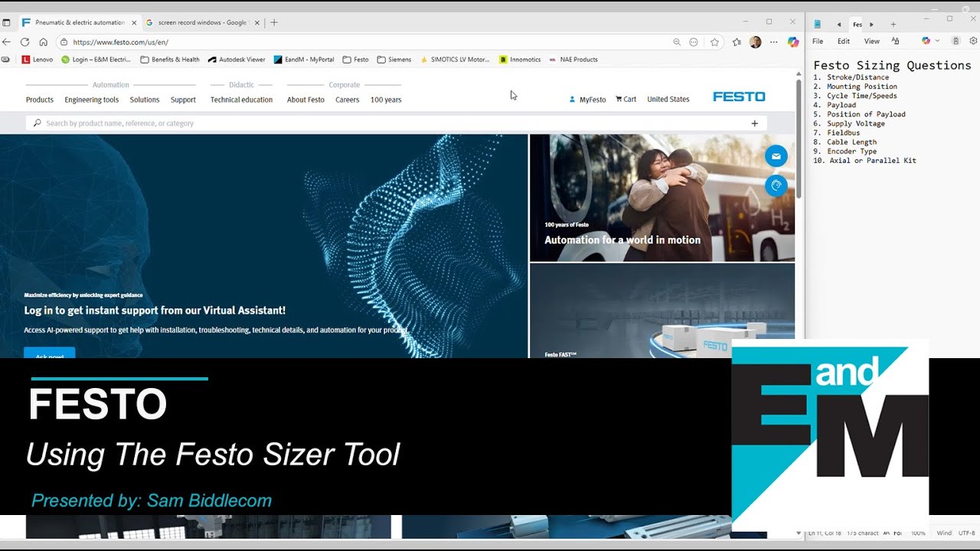The height and width of the screenshot is (551, 980).
Task: Close the screen record windows tab
Action: [256, 23]
